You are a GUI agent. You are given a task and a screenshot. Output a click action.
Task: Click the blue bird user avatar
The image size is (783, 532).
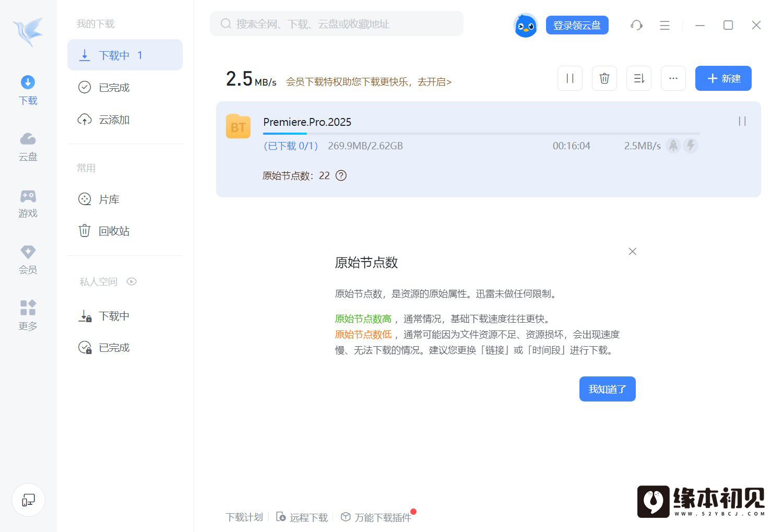click(x=525, y=25)
